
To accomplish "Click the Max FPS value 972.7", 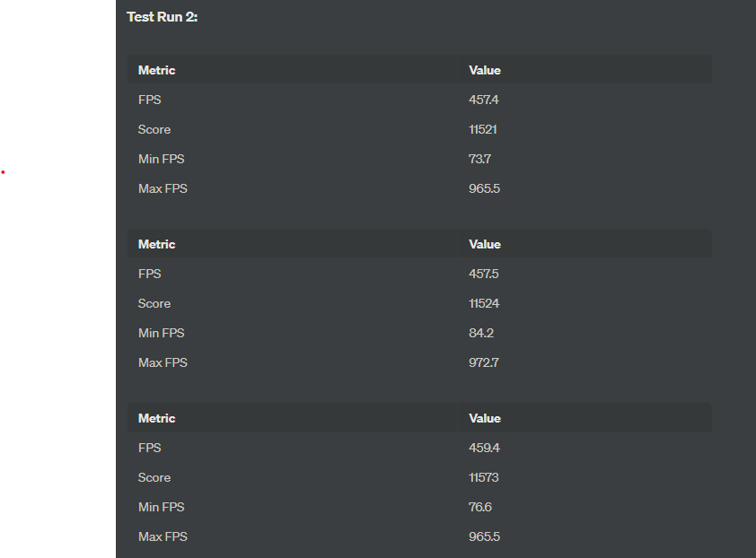I will pyautogui.click(x=484, y=362).
